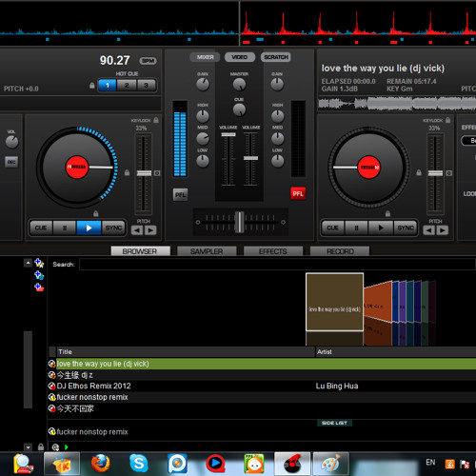Image resolution: width=476 pixels, height=476 pixels.
Task: Toggle the red right channel PFL button
Action: (x=298, y=193)
